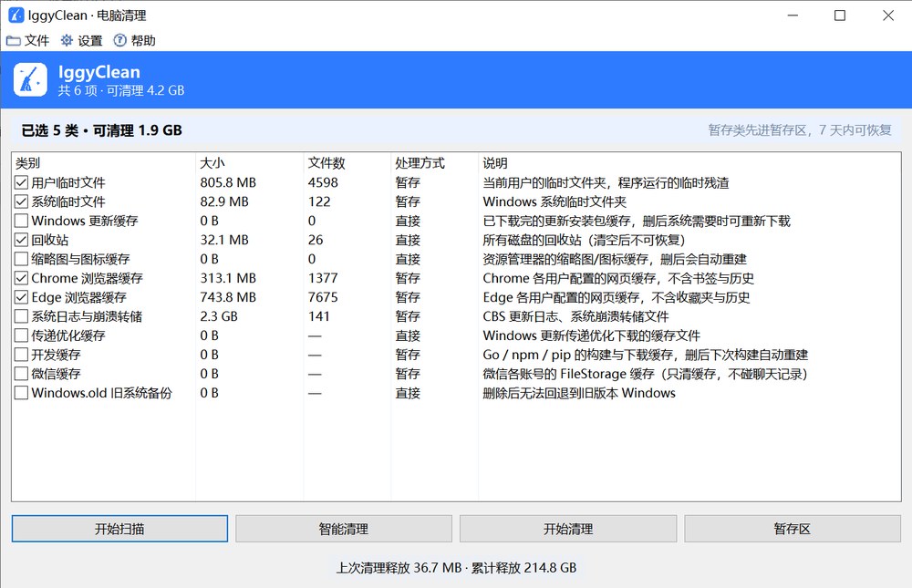Click file count 7675
The image size is (912, 588).
pyautogui.click(x=323, y=297)
